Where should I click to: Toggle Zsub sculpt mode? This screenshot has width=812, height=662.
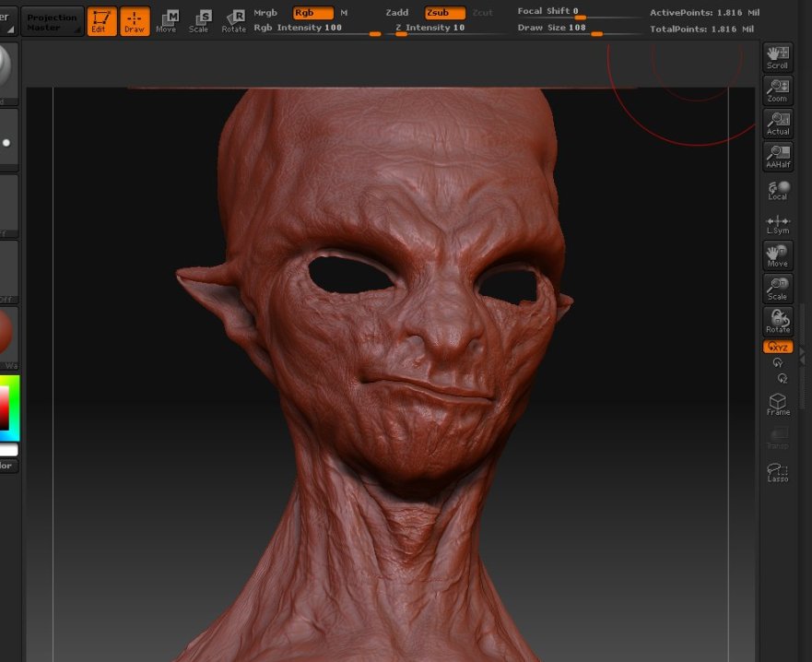tap(445, 12)
